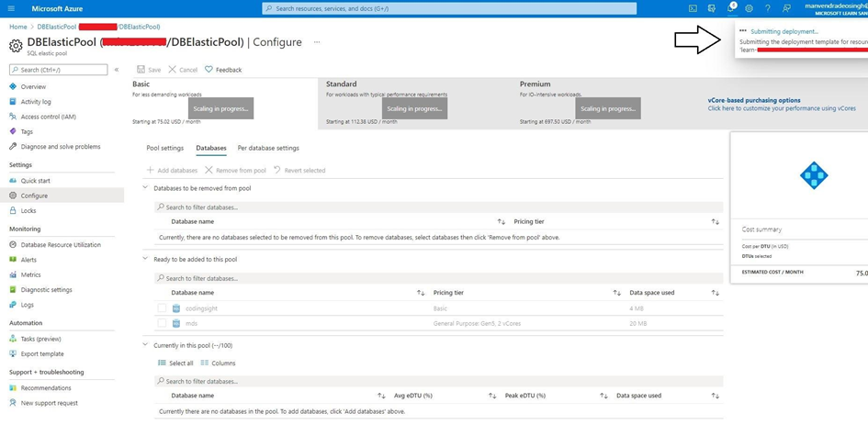This screenshot has width=868, height=436.
Task: Open Metrics under Monitoring
Action: (30, 274)
